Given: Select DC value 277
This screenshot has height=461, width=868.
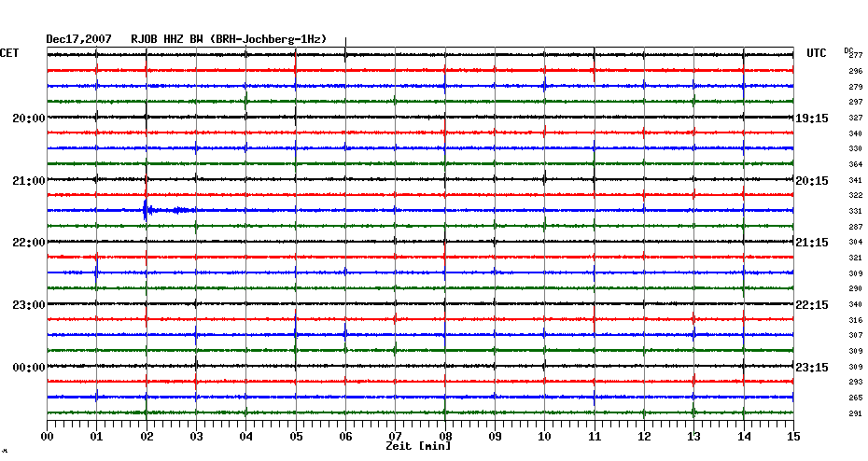Looking at the screenshot, I should [x=856, y=55].
